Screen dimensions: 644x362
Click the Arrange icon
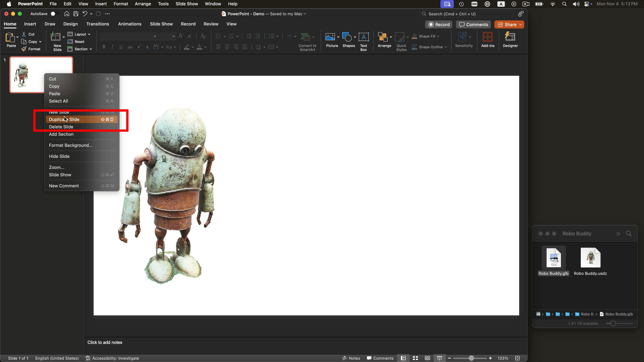(384, 40)
